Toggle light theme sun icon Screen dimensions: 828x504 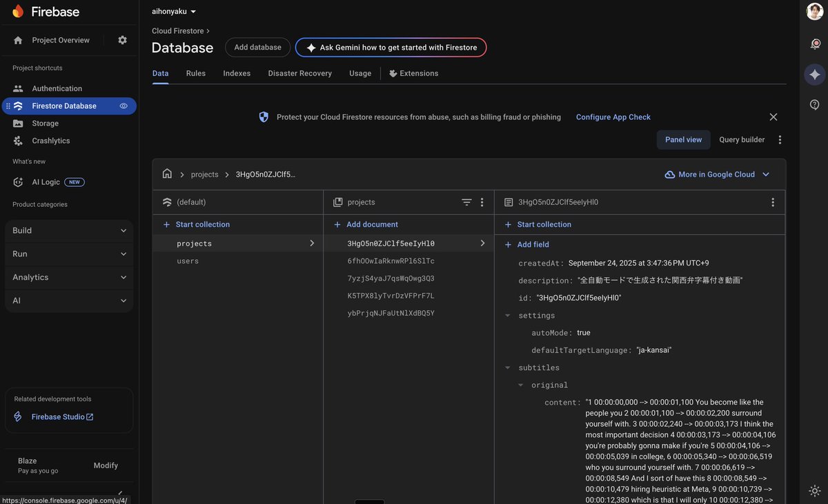click(815, 491)
